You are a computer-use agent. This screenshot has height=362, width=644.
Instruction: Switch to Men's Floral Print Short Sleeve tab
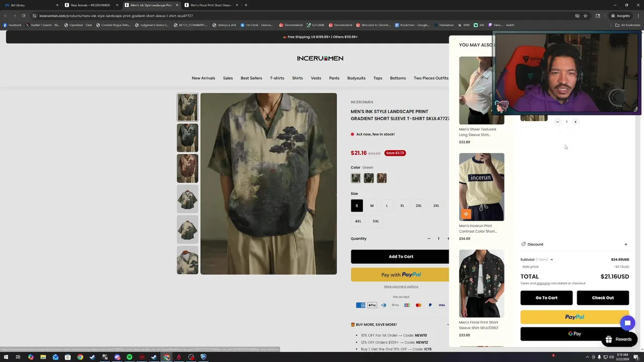pos(211,5)
